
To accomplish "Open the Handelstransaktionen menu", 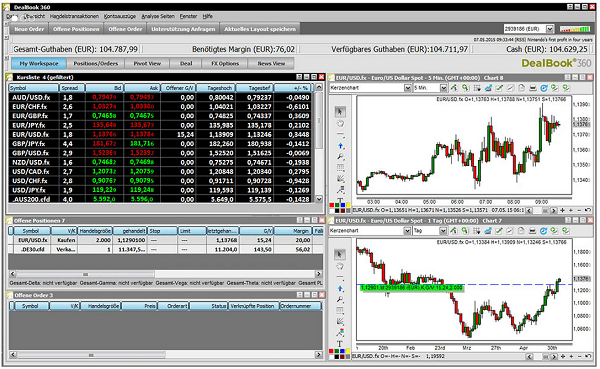I will (x=74, y=16).
